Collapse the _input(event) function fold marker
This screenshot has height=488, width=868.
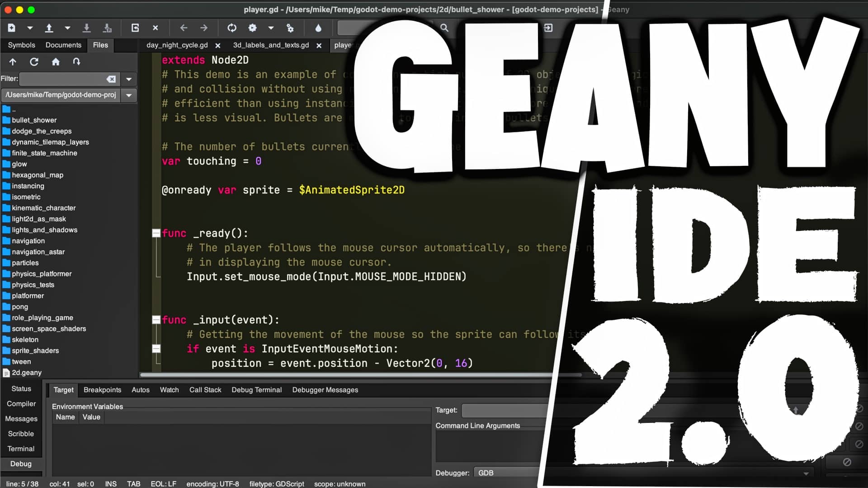coord(156,320)
